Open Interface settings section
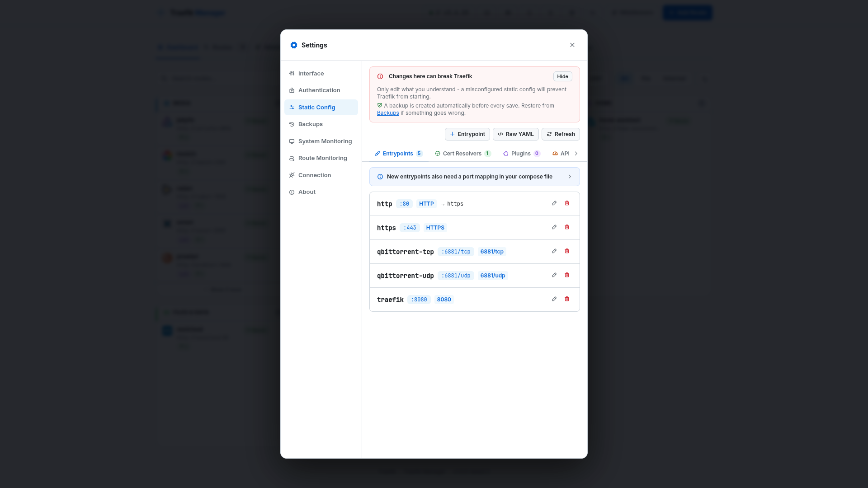 [x=321, y=74]
